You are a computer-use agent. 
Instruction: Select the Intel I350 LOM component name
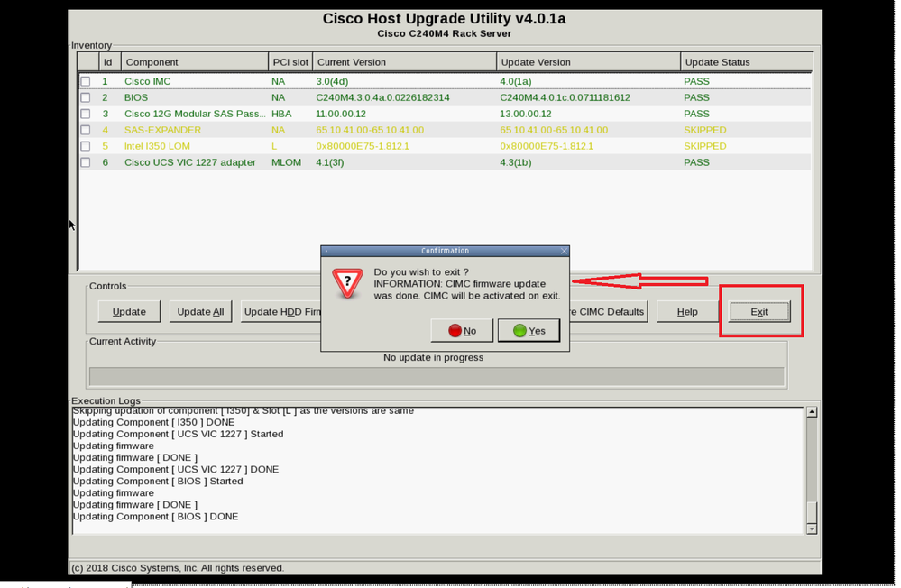157,146
